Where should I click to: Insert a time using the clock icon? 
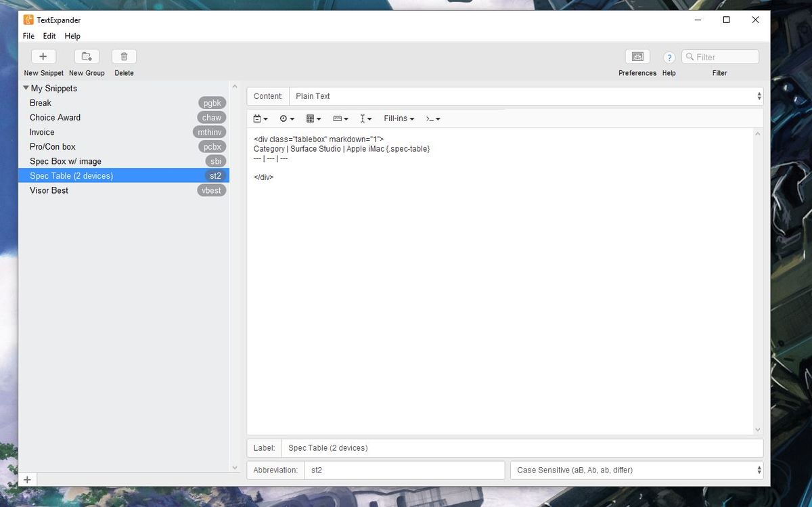coord(285,118)
